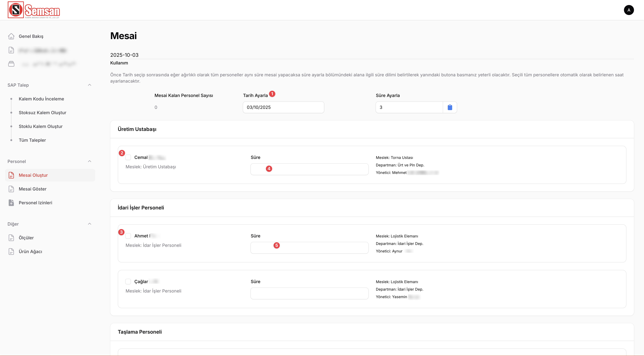Check the box for Ahmet
Image resolution: width=644 pixels, height=356 pixels.
point(128,236)
